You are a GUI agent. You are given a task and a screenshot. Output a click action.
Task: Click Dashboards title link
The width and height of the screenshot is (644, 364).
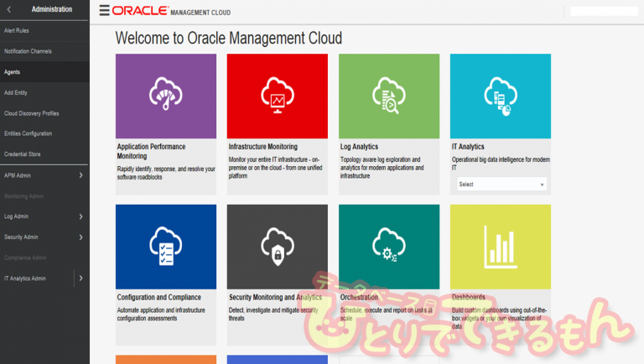(x=468, y=297)
